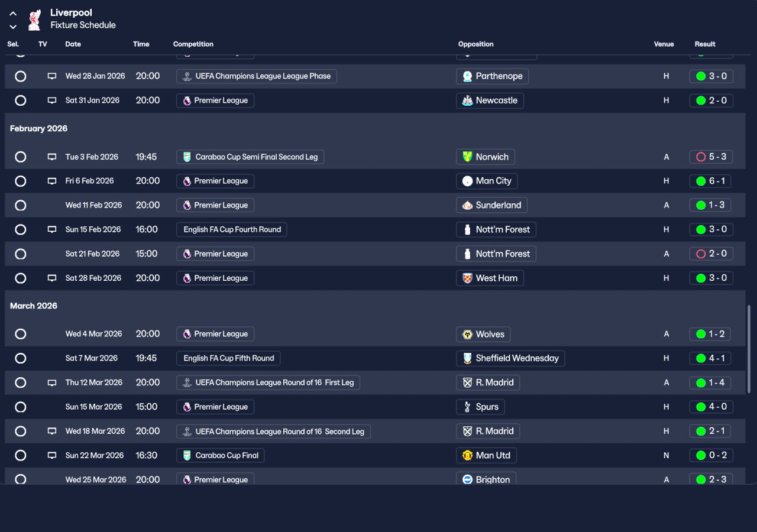Open the 6 - 1 result against Man City
The height and width of the screenshot is (532, 757).
[x=711, y=181]
